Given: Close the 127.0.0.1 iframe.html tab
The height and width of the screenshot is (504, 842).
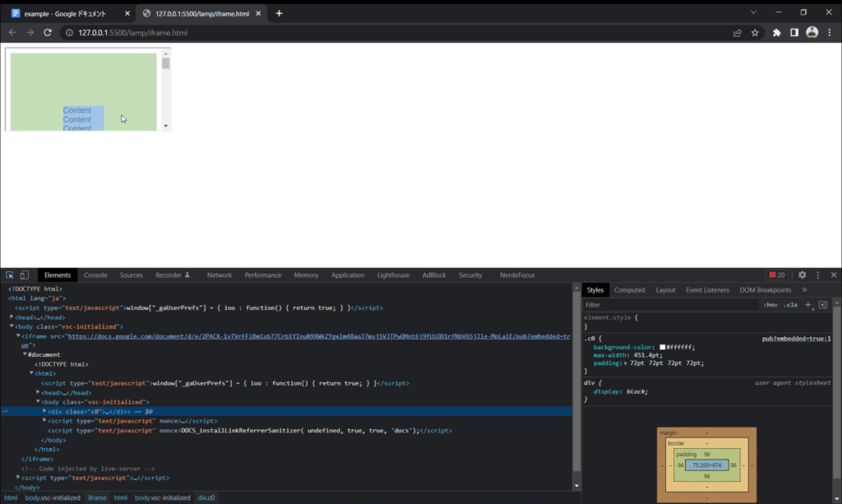Looking at the screenshot, I should (258, 13).
